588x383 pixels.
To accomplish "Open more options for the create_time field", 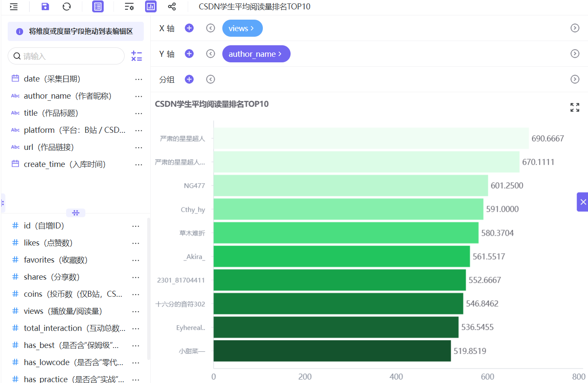I will coord(139,164).
